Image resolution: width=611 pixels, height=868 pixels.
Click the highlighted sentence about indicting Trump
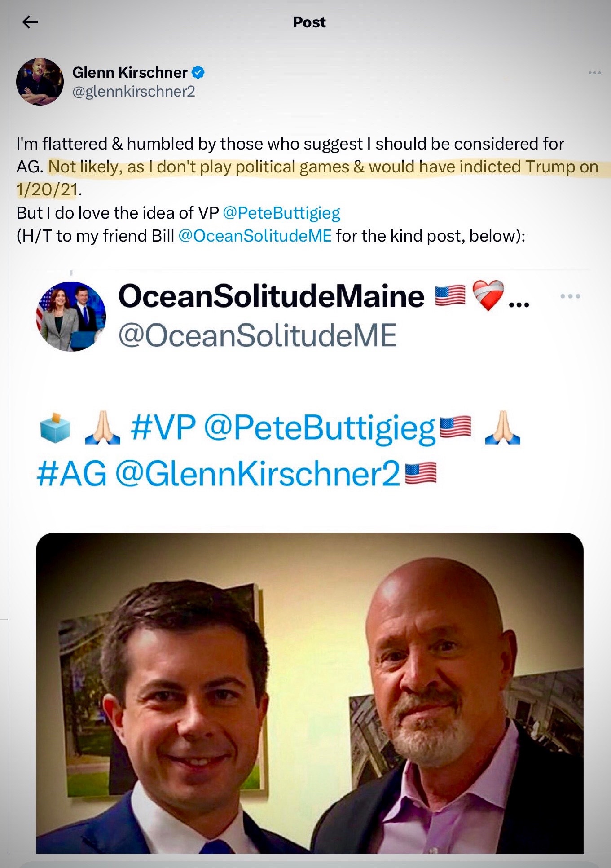point(323,167)
